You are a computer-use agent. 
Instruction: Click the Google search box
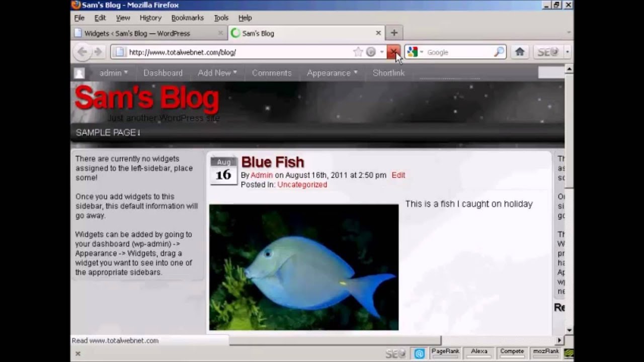(x=459, y=52)
